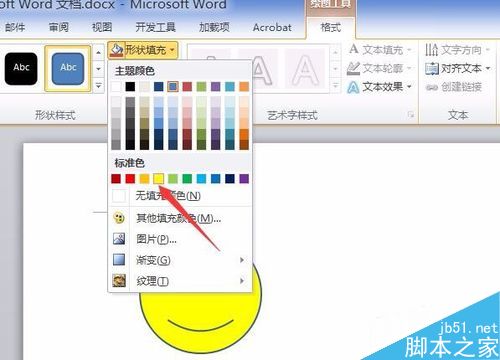Viewport: 500px width, 360px height.
Task: Pick the white theme color swatch
Action: coord(116,87)
